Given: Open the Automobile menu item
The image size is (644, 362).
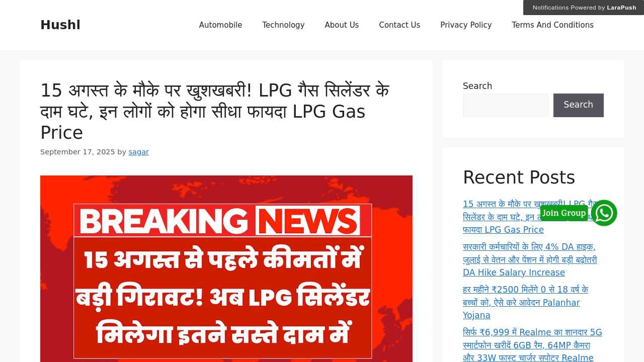Looking at the screenshot, I should tap(220, 25).
